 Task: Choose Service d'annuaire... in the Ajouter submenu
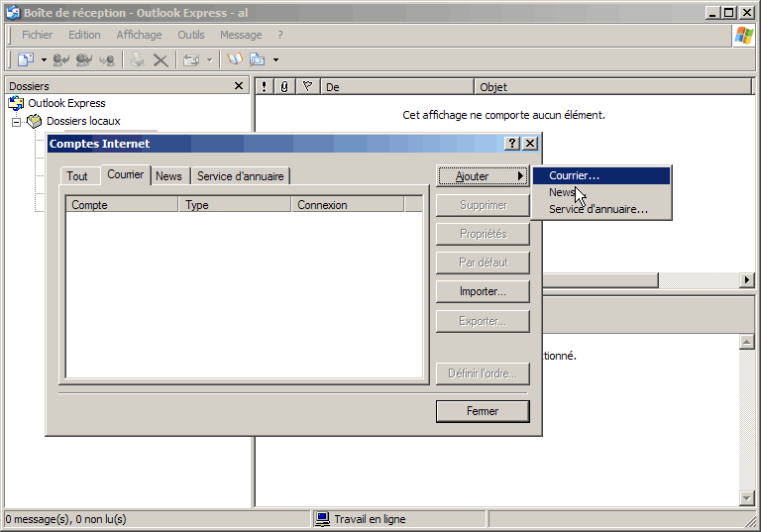pyautogui.click(x=598, y=209)
